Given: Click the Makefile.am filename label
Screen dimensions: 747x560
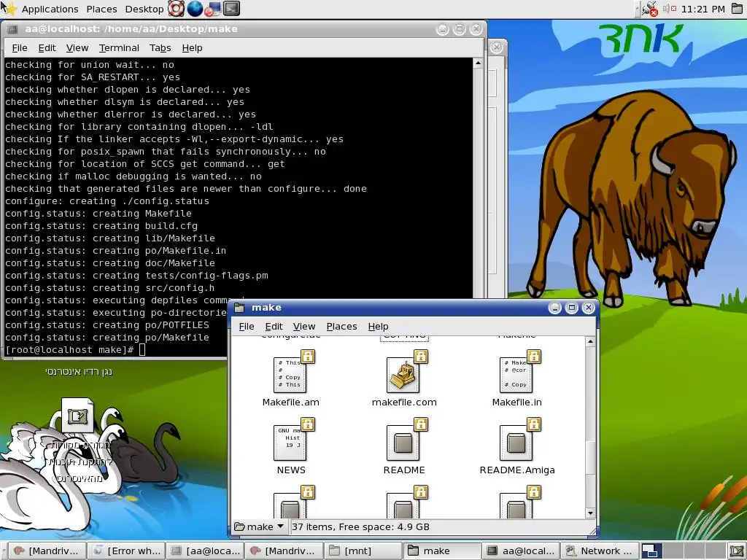Looking at the screenshot, I should pyautogui.click(x=291, y=402).
